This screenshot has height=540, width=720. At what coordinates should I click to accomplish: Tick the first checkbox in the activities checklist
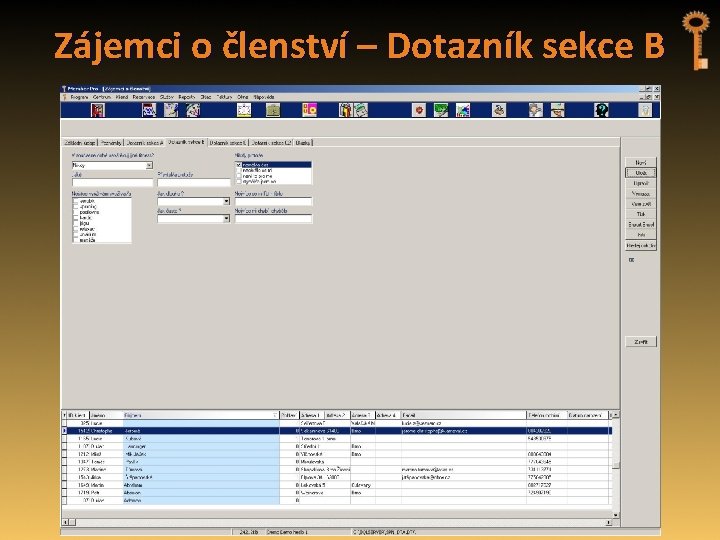(76, 201)
